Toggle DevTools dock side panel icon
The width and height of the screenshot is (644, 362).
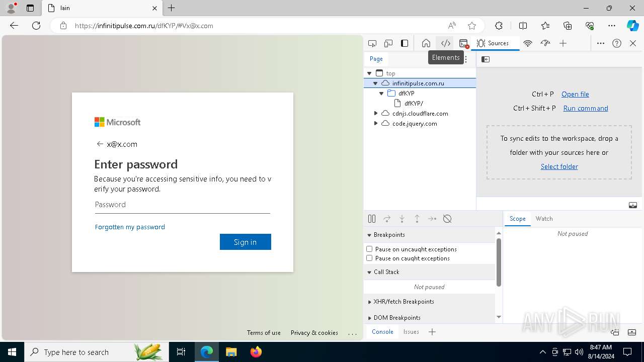pos(405,43)
